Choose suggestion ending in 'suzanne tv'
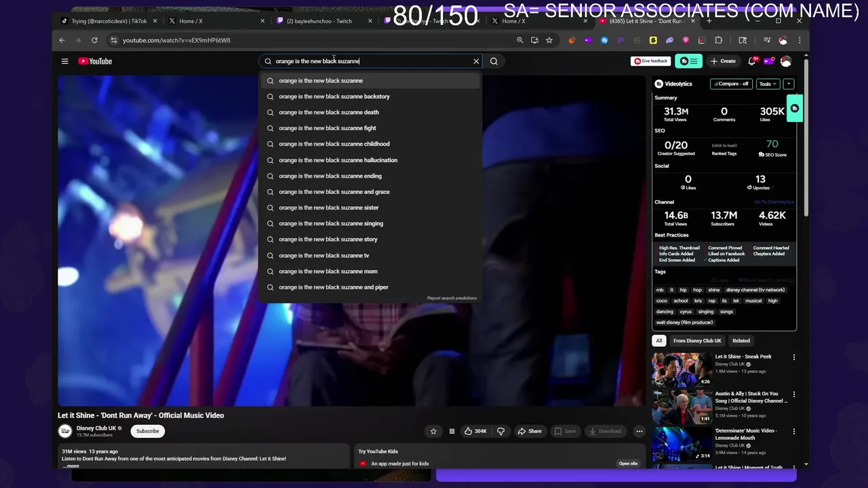The image size is (868, 488). (x=370, y=256)
